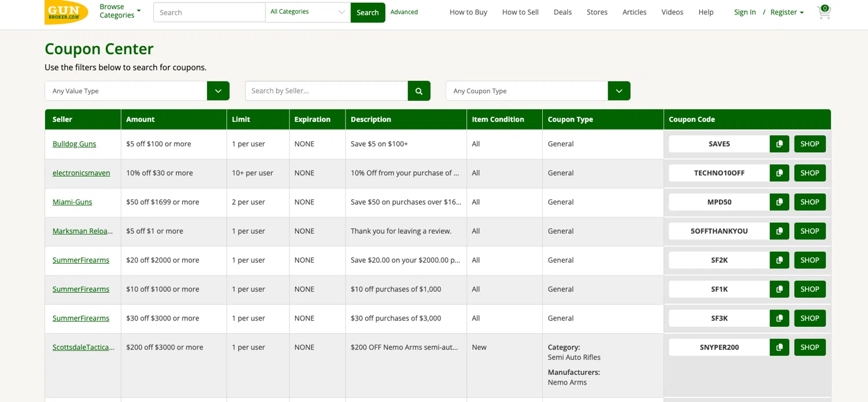
Task: Open the shopping cart icon
Action: tap(823, 12)
